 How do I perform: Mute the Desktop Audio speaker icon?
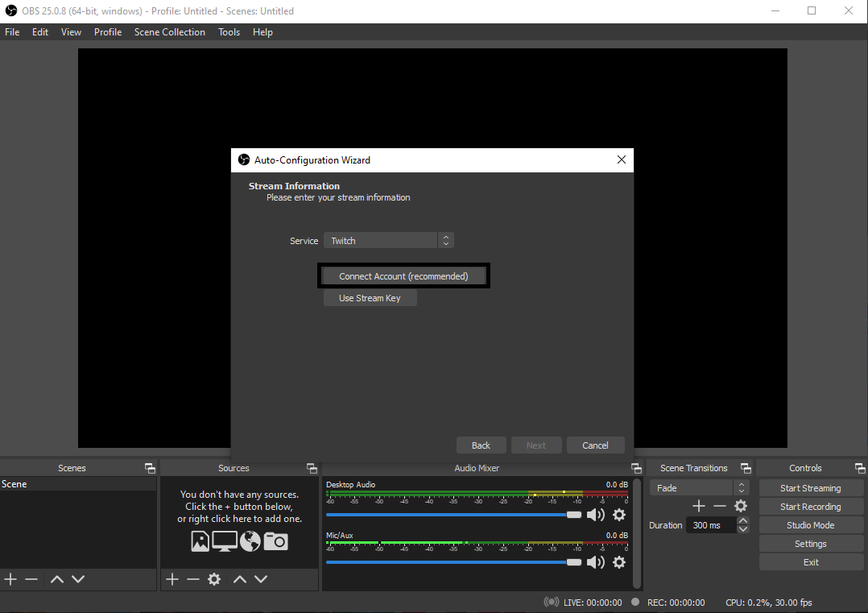595,515
